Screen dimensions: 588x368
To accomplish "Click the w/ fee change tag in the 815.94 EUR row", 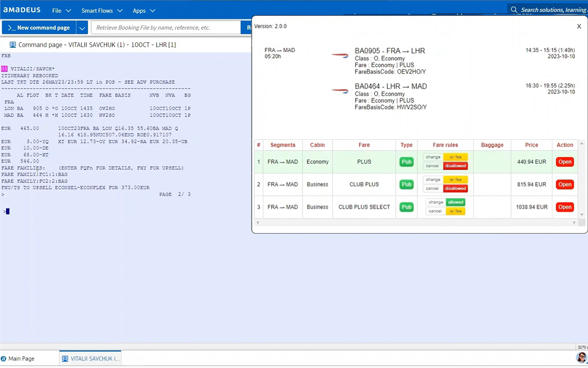I will pyautogui.click(x=455, y=180).
